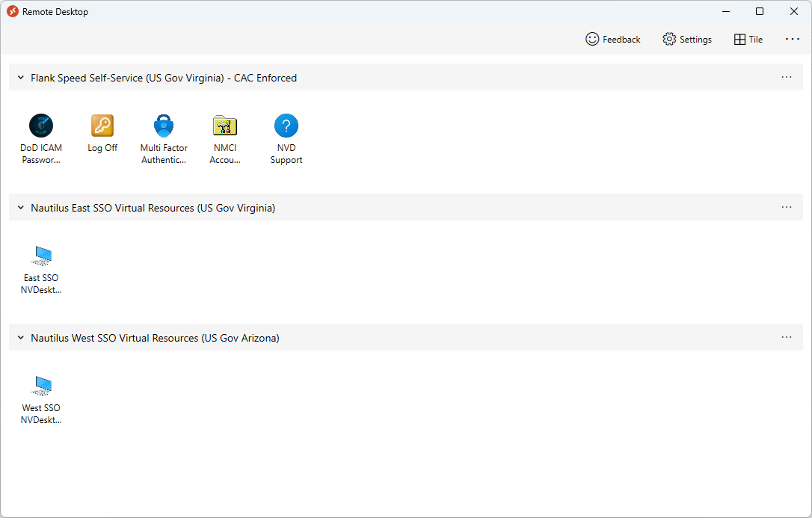Open the NMCI Account resource
Screen dimensions: 812x518
[x=225, y=126]
